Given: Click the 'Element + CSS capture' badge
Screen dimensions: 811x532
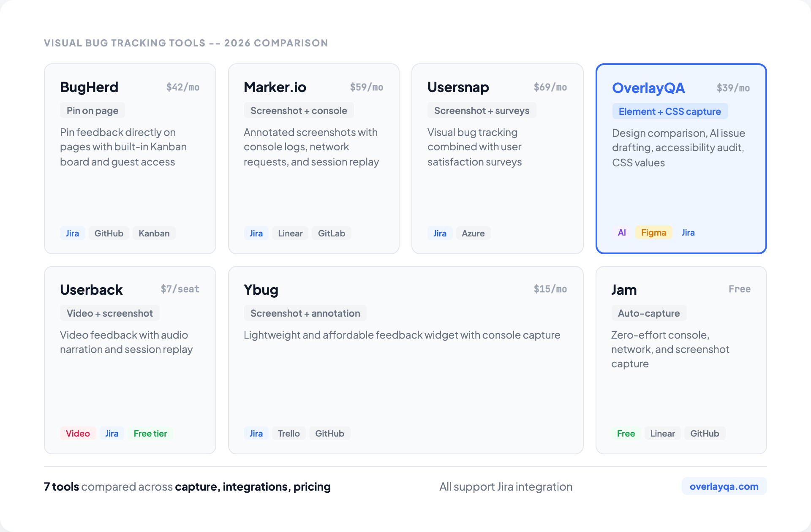Looking at the screenshot, I should coord(670,111).
